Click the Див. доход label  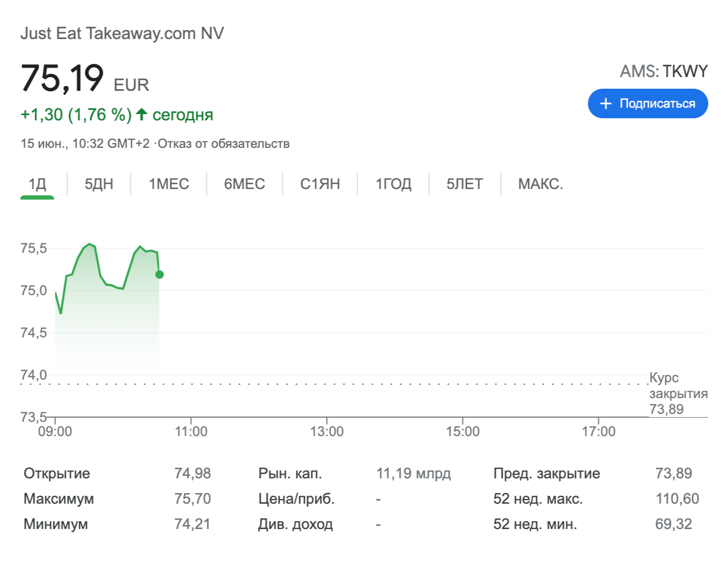295,524
